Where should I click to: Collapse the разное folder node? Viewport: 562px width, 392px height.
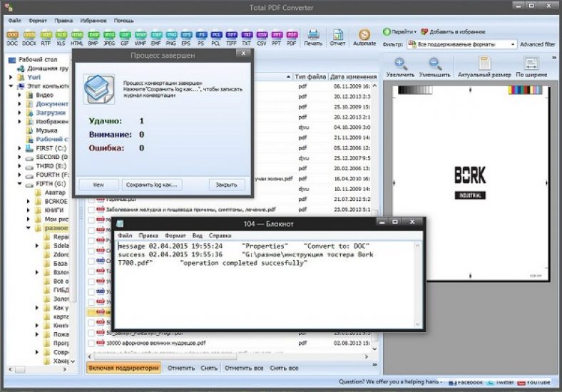point(29,228)
